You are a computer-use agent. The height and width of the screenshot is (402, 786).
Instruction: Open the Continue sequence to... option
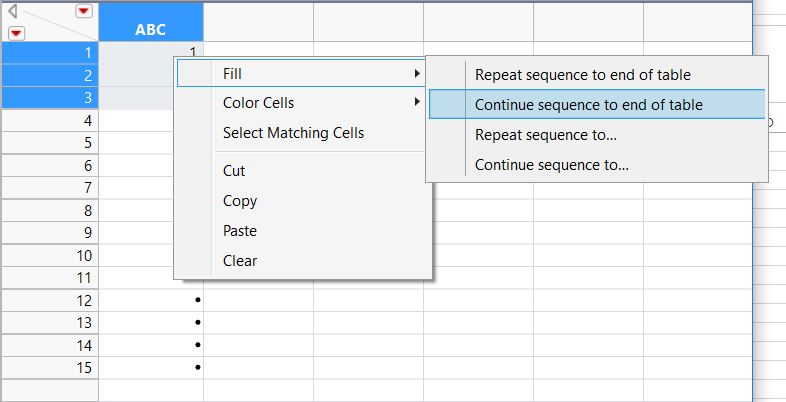click(x=551, y=165)
